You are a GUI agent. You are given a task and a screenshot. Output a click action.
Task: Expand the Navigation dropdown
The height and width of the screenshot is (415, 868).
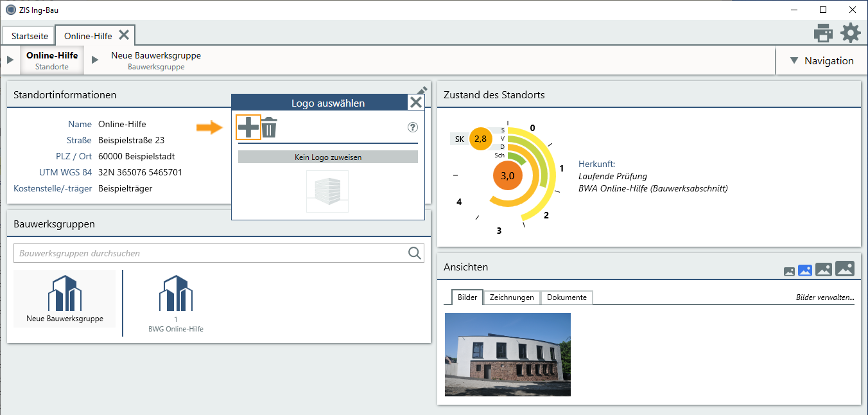click(x=822, y=61)
